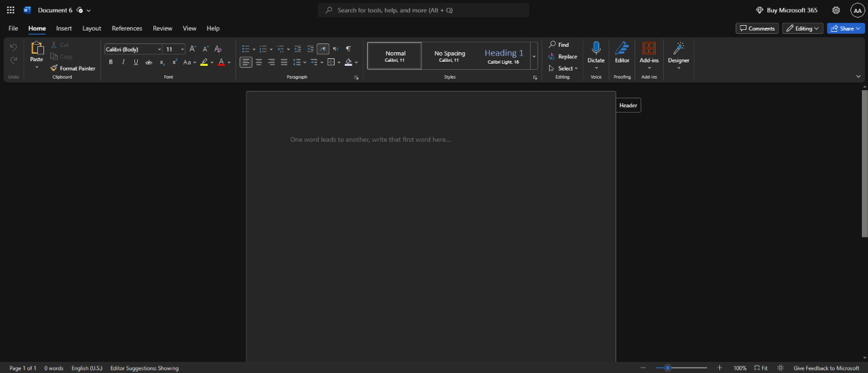Click the yellow text highlight color swatch

(204, 62)
